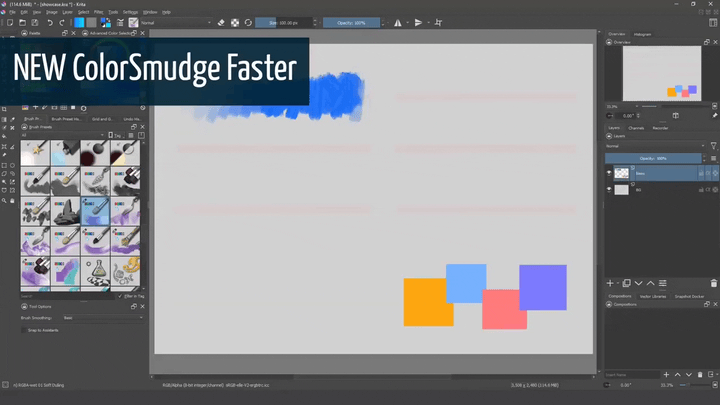The height and width of the screenshot is (405, 720).
Task: Switch to the Vector Libraries tab
Action: pyautogui.click(x=652, y=296)
